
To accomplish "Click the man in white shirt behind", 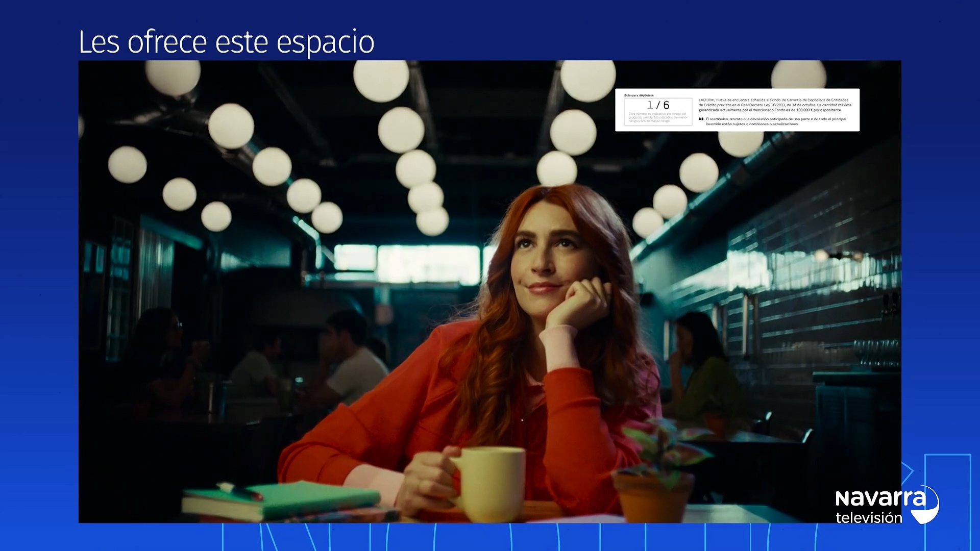I will [352, 357].
